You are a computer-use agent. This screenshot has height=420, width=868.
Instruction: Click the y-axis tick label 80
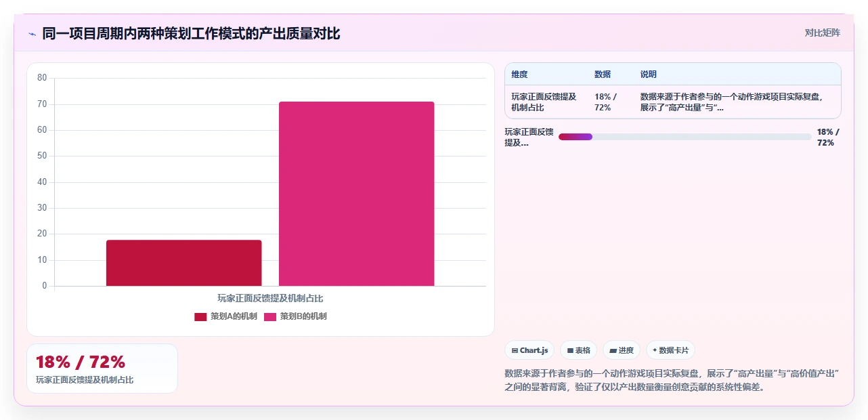tap(42, 78)
